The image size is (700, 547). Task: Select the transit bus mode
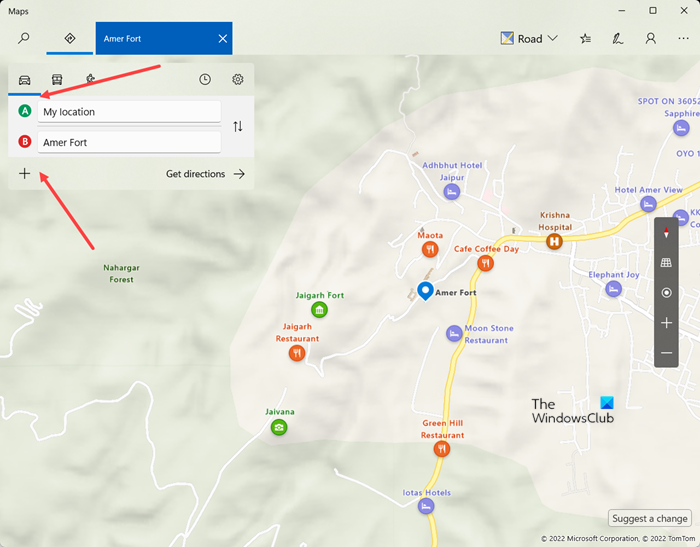(x=57, y=79)
